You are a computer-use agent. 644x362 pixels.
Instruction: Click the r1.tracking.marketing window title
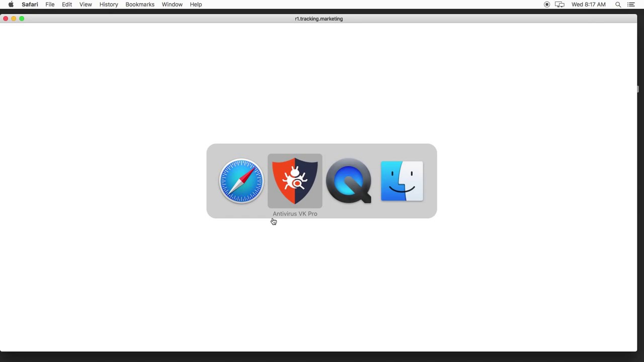[x=319, y=19]
